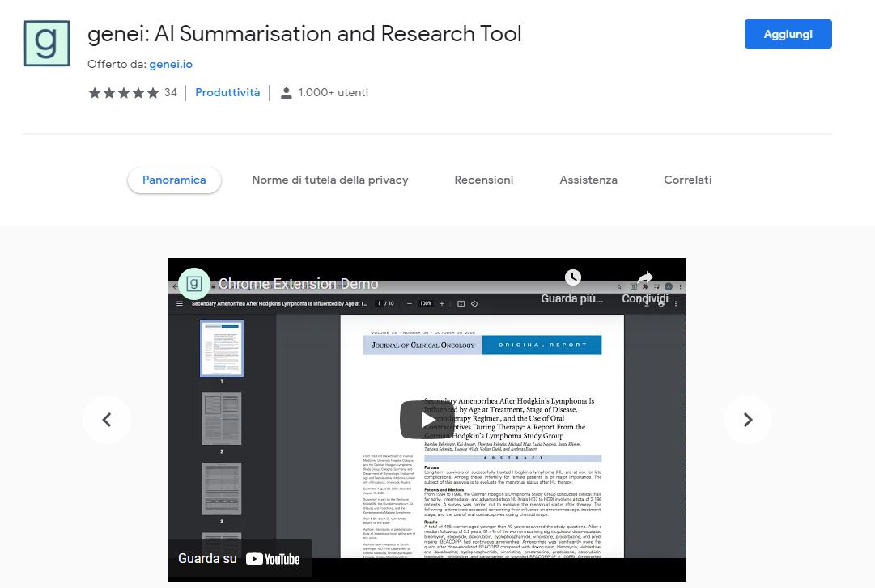The height and width of the screenshot is (588, 875).
Task: Click the genei channel avatar on the video
Action: (193, 284)
